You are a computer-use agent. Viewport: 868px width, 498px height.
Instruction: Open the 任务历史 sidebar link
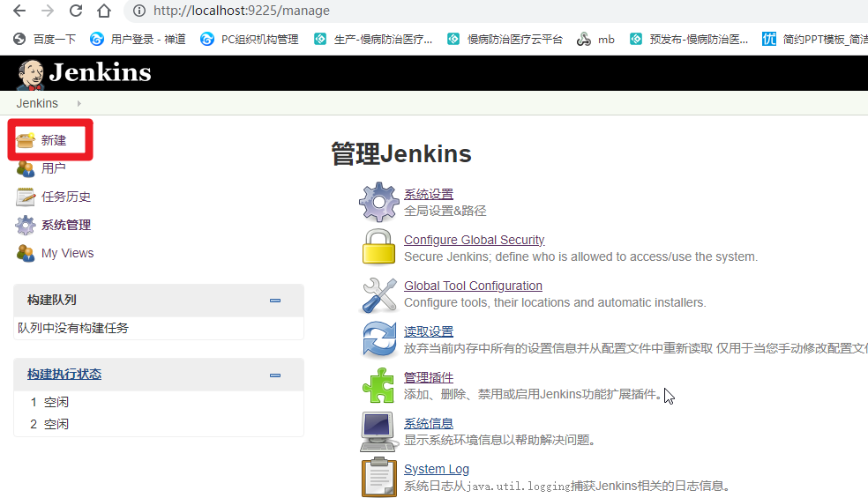tap(66, 197)
